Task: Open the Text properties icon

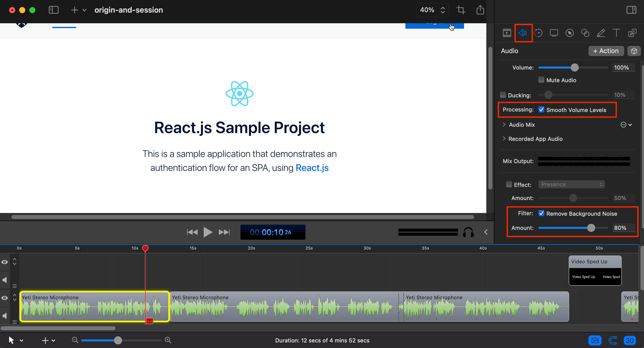Action: click(616, 33)
